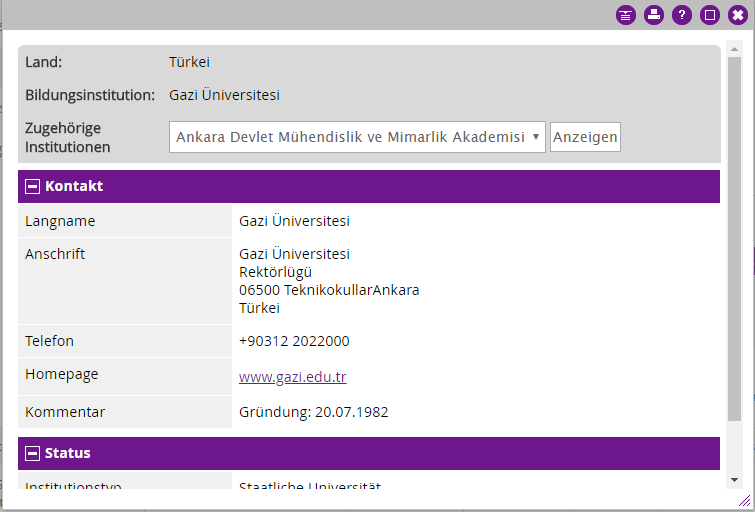Click the scrollbar down arrow

pos(734,480)
